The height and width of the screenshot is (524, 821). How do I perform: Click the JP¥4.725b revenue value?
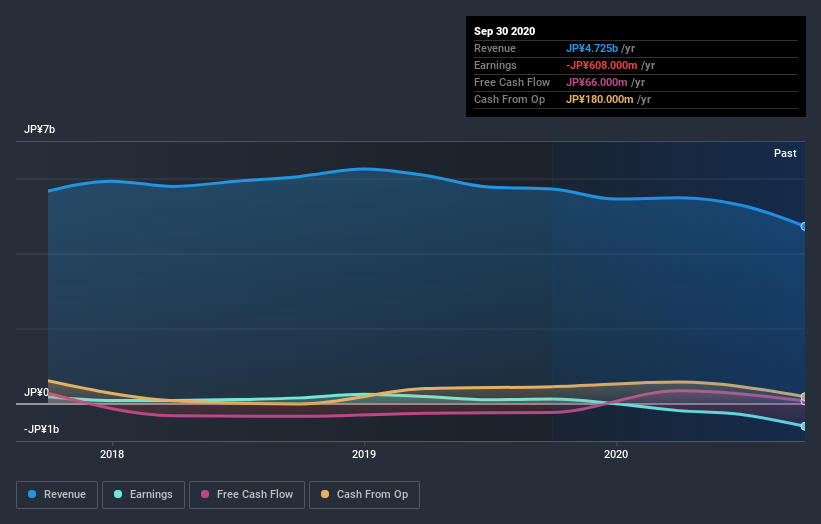pyautogui.click(x=592, y=48)
